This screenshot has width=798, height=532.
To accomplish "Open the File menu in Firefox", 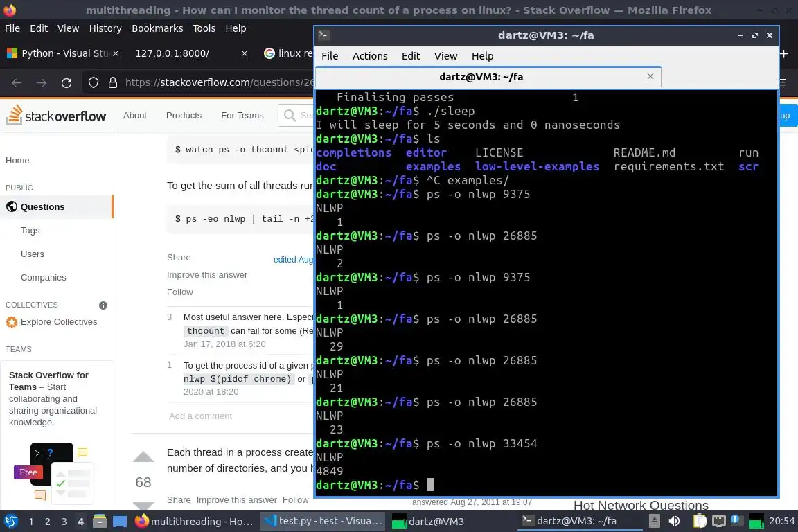I will tap(12, 28).
